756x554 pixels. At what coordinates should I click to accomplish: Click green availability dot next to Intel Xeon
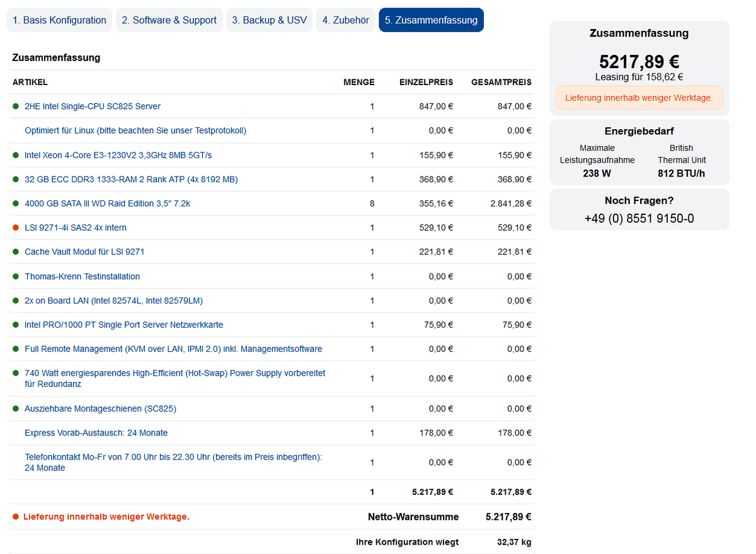click(x=16, y=155)
